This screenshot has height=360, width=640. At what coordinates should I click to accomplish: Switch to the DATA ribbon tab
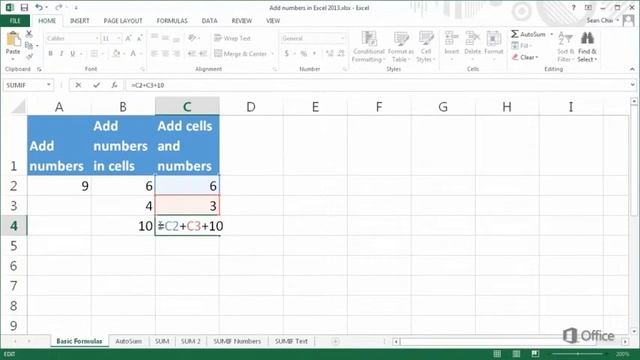coord(209,20)
